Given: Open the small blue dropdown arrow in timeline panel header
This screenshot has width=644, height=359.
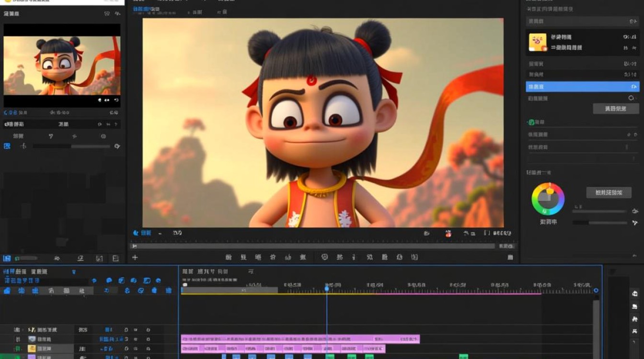Looking at the screenshot, I should 74,271.
